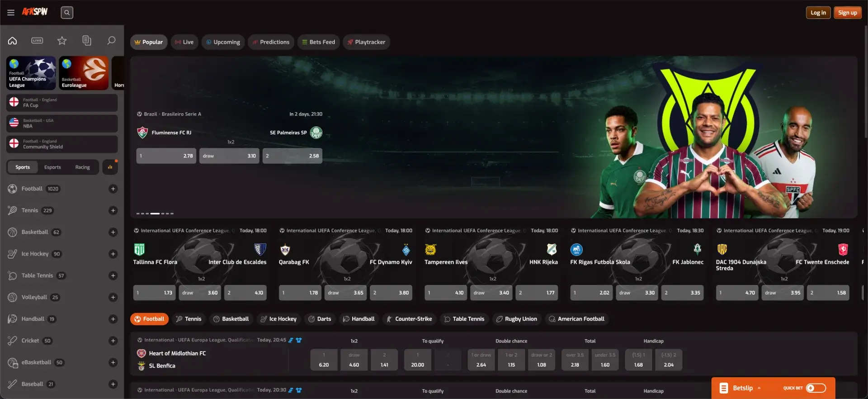This screenshot has height=399, width=868.
Task: Click the header search icon button
Action: [x=67, y=13]
